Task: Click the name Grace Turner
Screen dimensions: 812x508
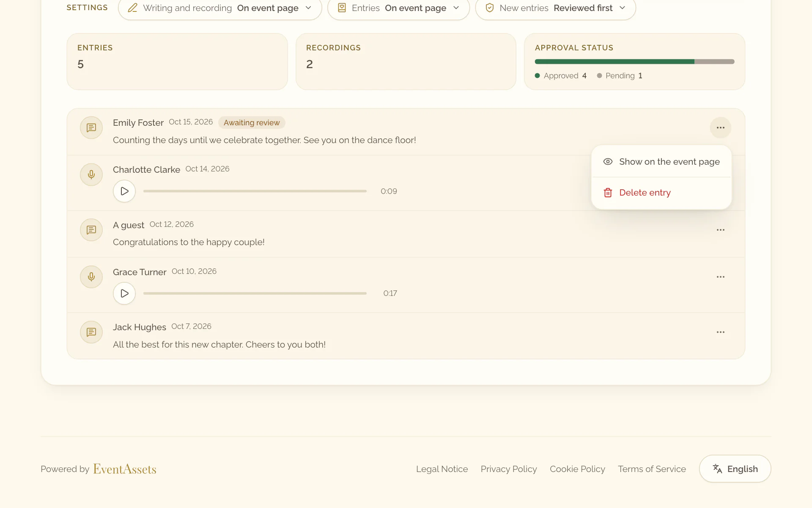Action: pos(140,272)
